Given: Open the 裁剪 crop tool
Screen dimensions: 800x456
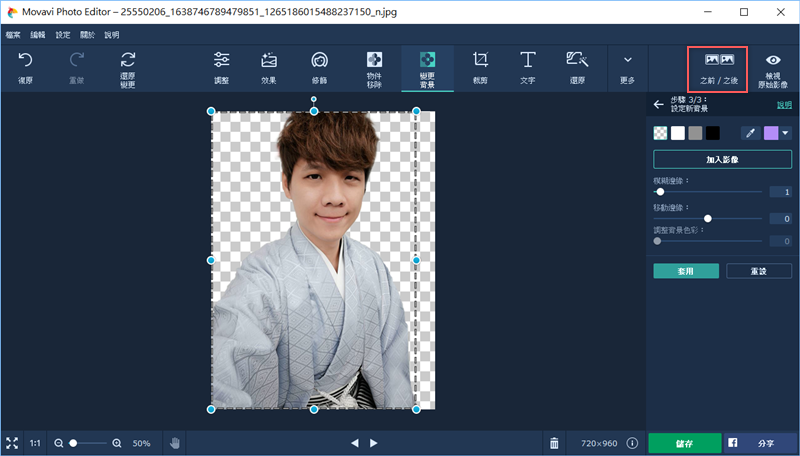Looking at the screenshot, I should point(480,68).
